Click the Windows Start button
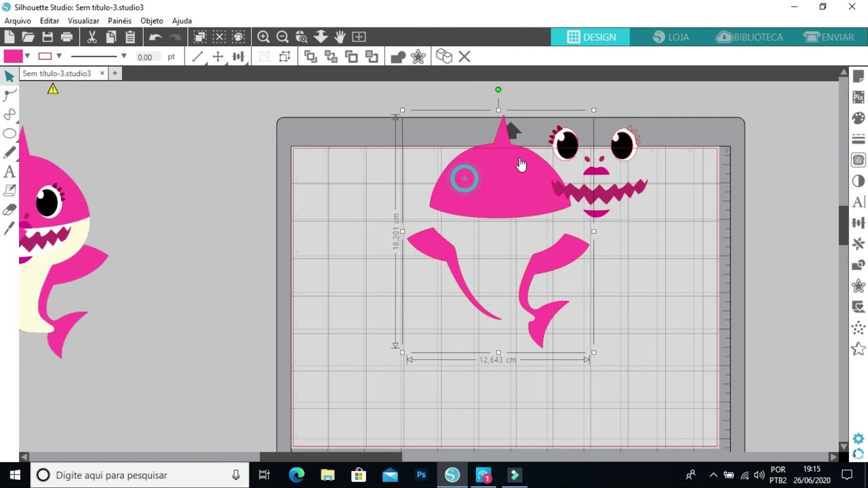The width and height of the screenshot is (868, 488). [15, 475]
